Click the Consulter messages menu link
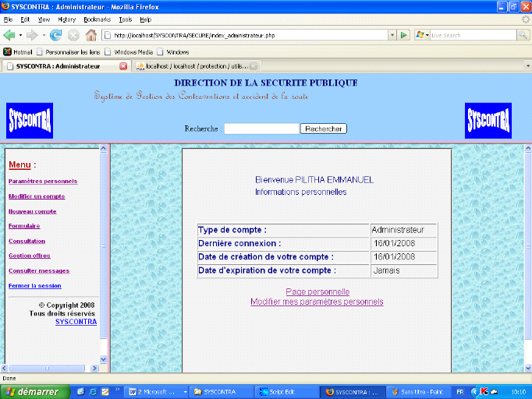 pyautogui.click(x=39, y=271)
